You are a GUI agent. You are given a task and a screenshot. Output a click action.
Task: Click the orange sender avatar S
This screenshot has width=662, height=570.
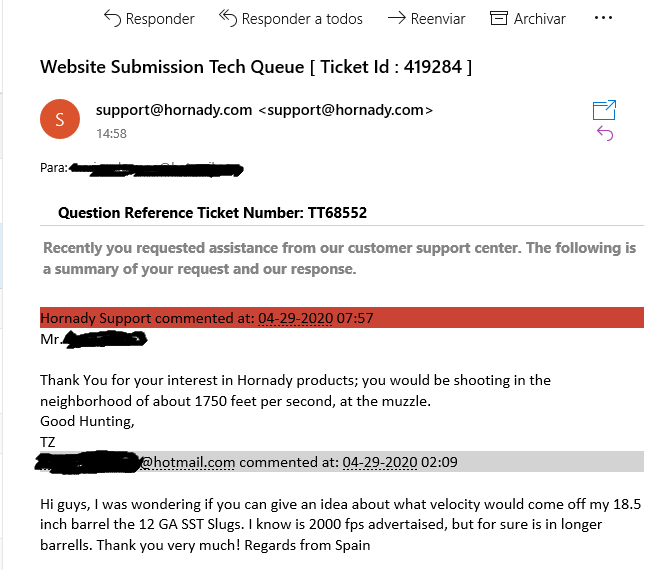59,121
